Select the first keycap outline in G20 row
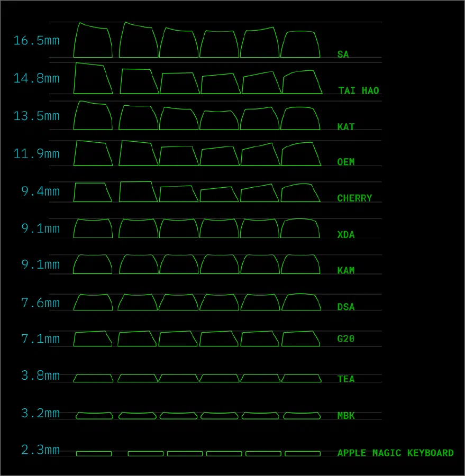The width and height of the screenshot is (465, 476). (x=93, y=338)
